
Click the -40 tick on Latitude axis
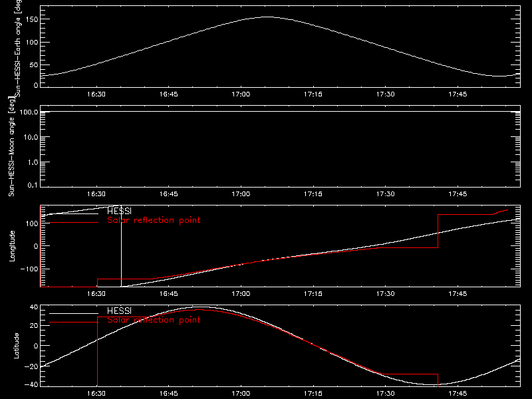(x=31, y=385)
